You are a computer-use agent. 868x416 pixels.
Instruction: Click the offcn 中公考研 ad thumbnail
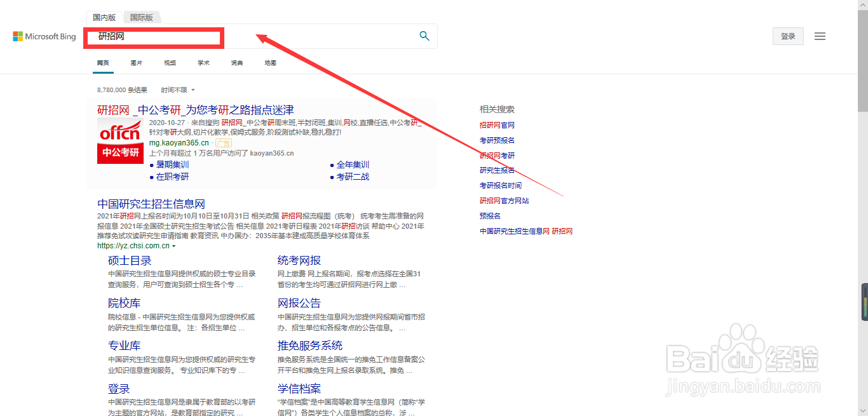point(120,140)
